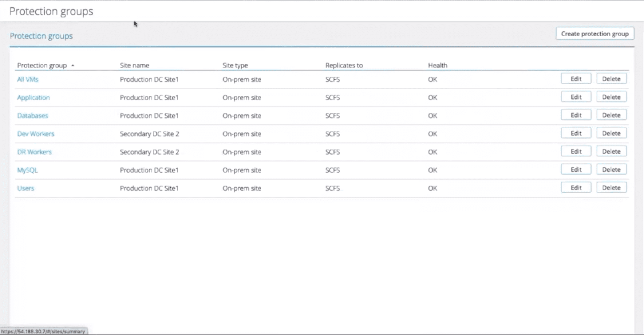Open the Databases protection group

click(33, 116)
